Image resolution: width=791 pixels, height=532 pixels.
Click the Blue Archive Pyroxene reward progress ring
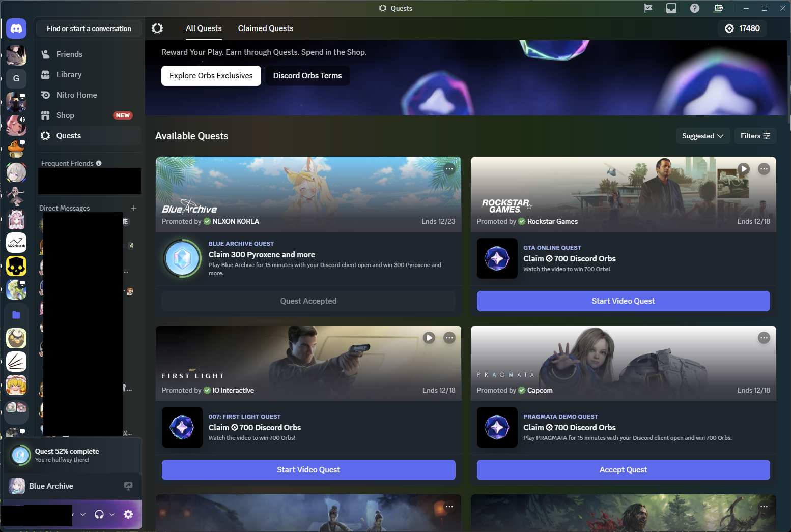tap(182, 258)
